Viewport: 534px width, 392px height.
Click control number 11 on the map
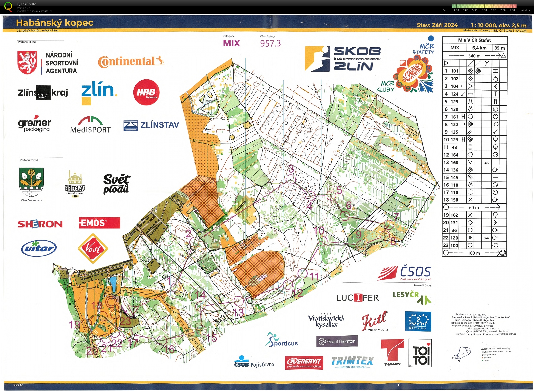point(314,277)
